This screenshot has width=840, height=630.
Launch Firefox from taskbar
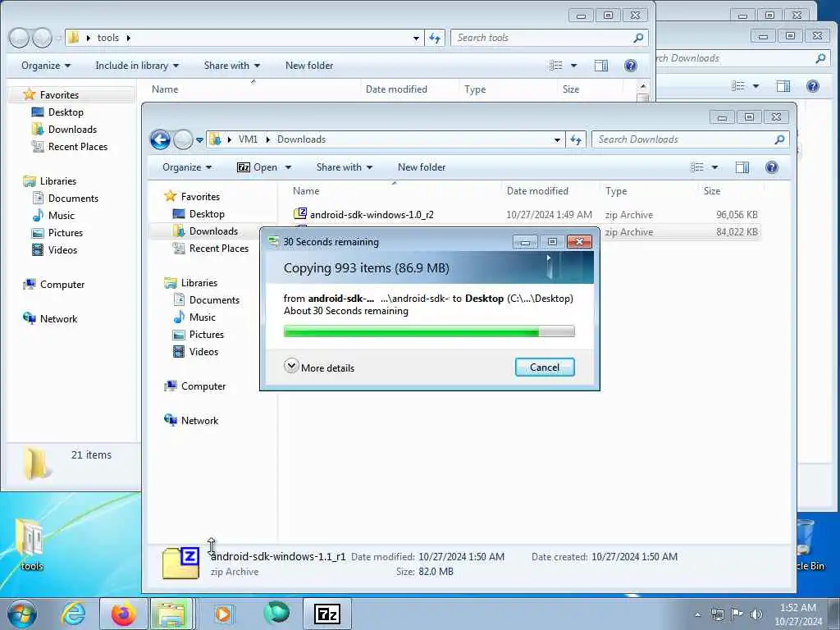[x=123, y=614]
